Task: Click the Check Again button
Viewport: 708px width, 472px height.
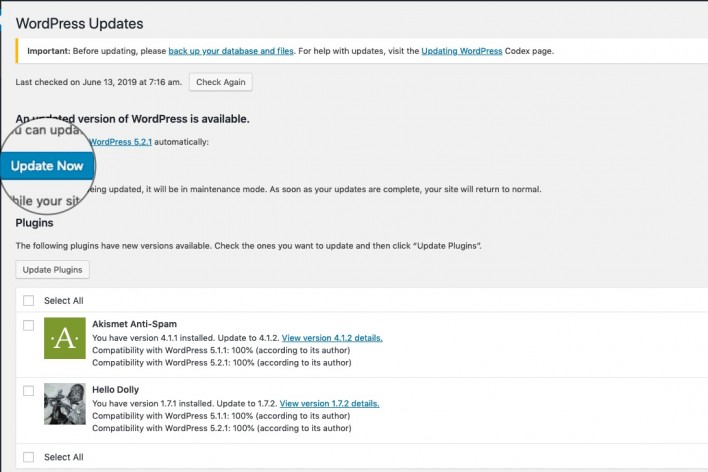Action: tap(221, 82)
